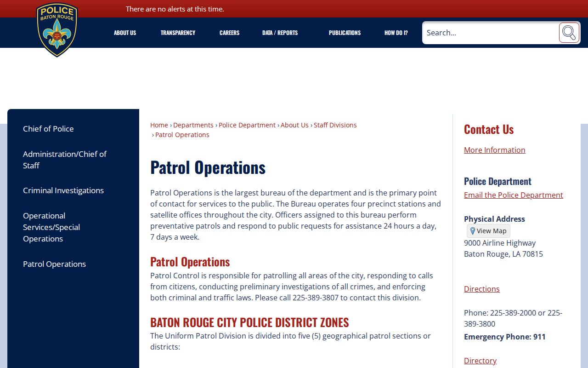This screenshot has width=588, height=368.
Task: Click the 'Baton Rouge, LA 70815' text
Action: pos(503,254)
